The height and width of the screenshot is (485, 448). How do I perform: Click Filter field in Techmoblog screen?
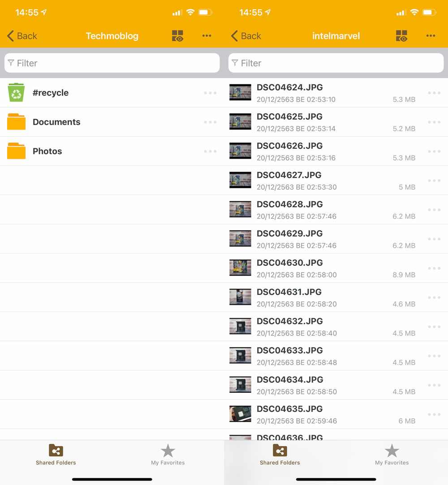point(112,63)
